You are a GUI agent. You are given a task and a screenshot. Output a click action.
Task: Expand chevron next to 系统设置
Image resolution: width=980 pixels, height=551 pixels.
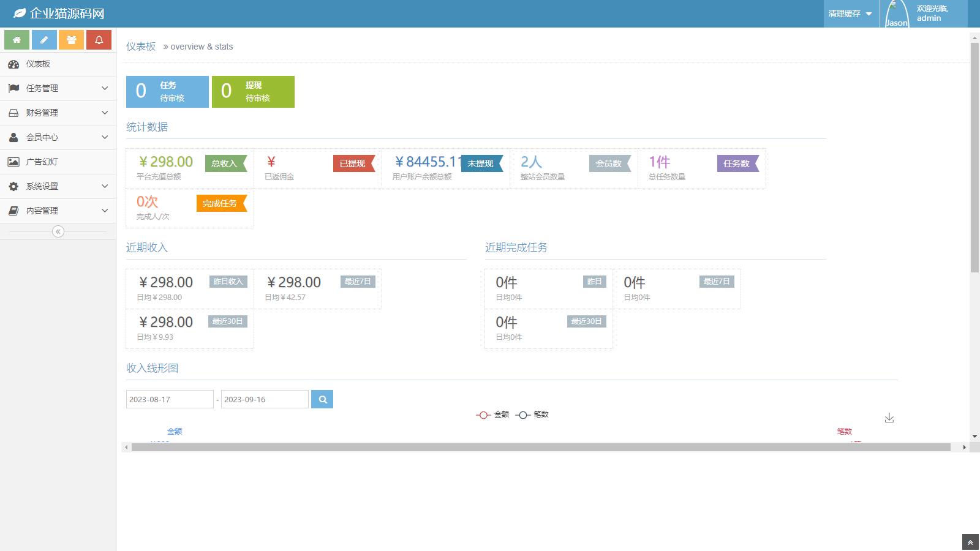tap(105, 186)
